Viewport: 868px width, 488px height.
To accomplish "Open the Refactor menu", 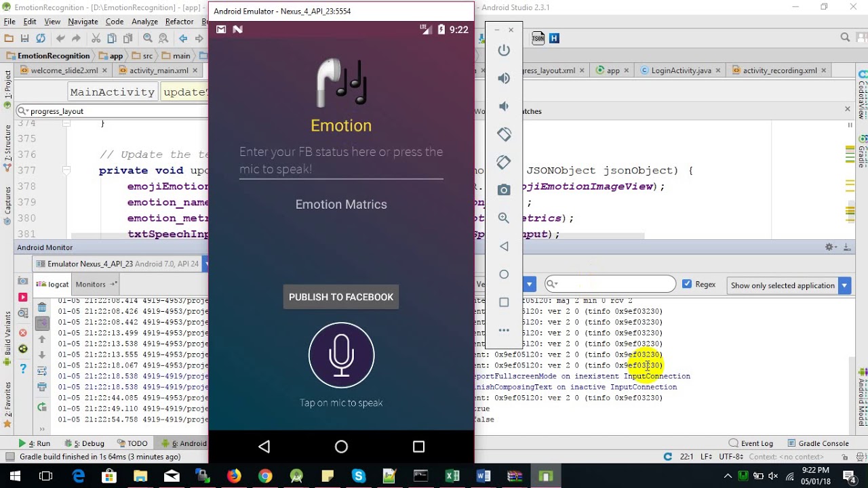I will point(179,22).
